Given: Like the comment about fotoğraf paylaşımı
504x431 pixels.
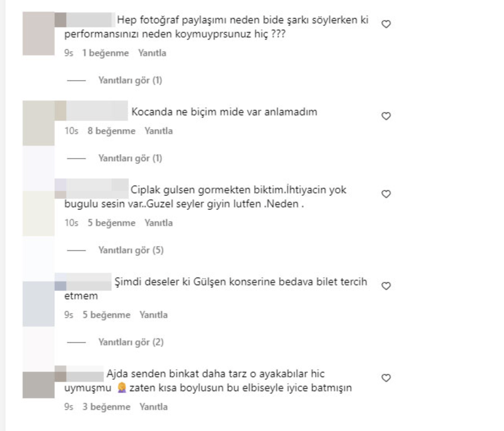Looking at the screenshot, I should coord(386,24).
